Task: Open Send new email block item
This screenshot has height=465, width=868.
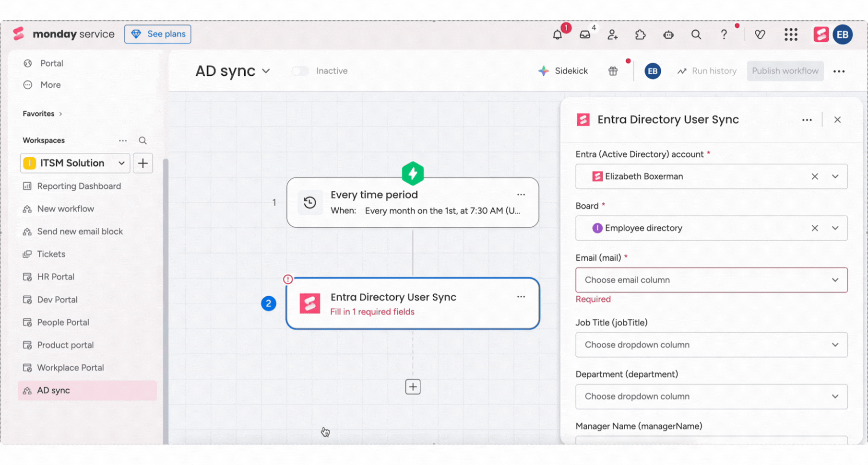Action: [80, 231]
